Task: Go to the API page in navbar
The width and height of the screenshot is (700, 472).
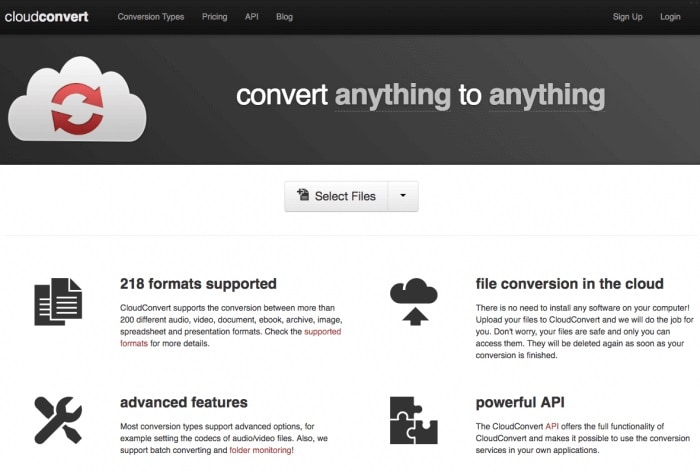Action: pyautogui.click(x=251, y=17)
